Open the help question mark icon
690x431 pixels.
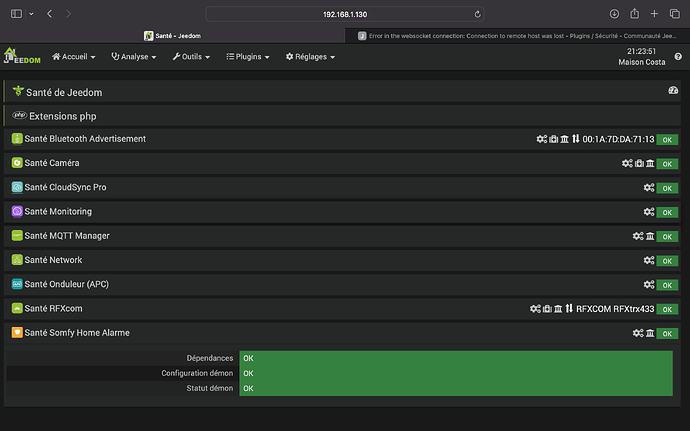[678, 56]
